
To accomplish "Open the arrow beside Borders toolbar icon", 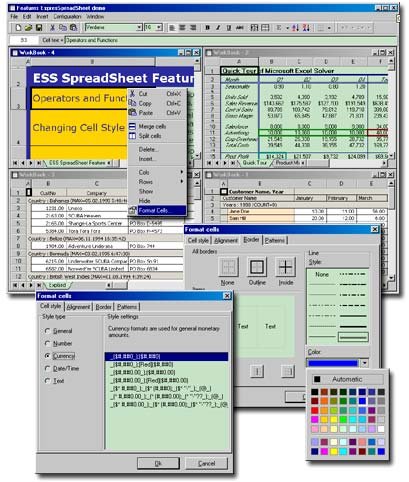I will (x=329, y=28).
